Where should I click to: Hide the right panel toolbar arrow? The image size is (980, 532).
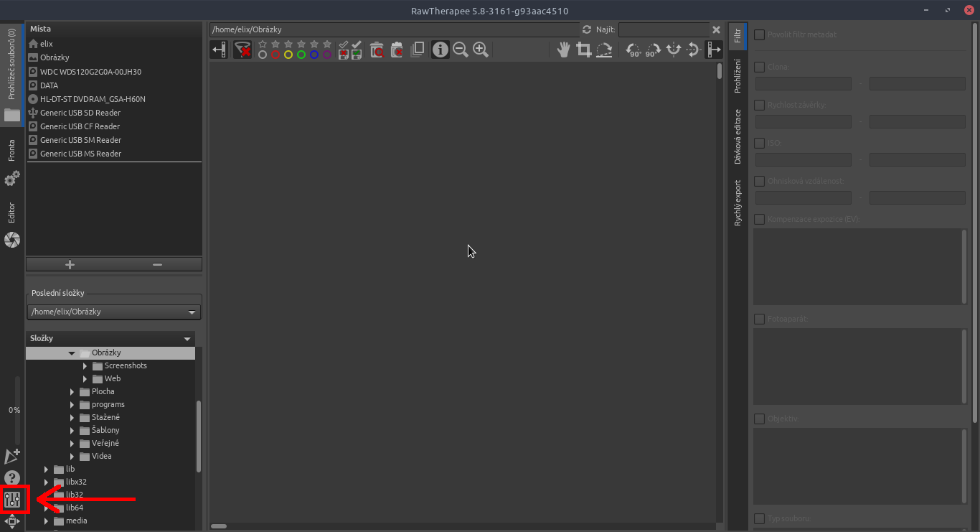tap(714, 50)
